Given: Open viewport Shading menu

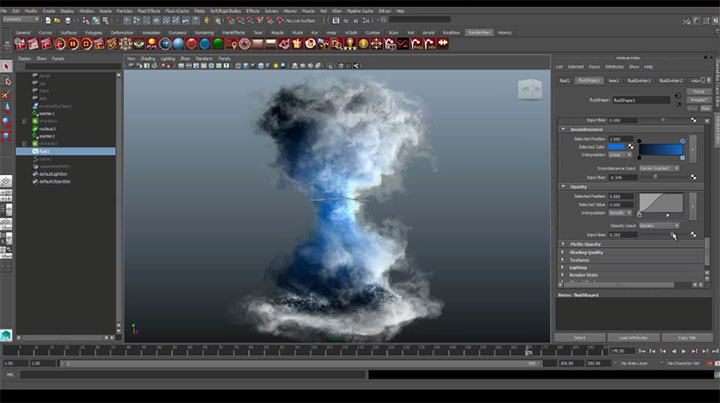Looking at the screenshot, I should [x=148, y=59].
